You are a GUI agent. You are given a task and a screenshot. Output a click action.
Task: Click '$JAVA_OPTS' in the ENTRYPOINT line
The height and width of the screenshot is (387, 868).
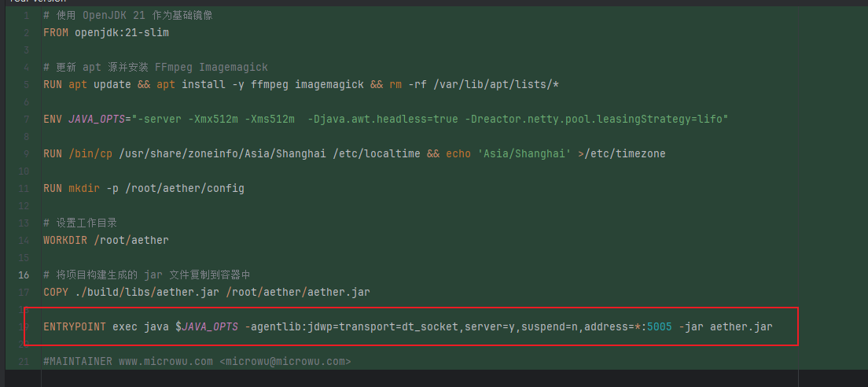coord(207,326)
